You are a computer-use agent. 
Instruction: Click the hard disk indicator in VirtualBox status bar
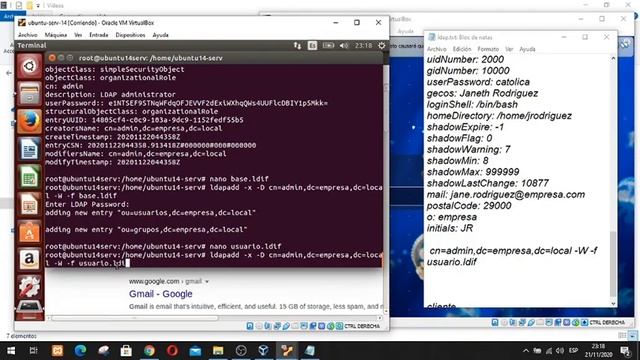pyautogui.click(x=250, y=326)
